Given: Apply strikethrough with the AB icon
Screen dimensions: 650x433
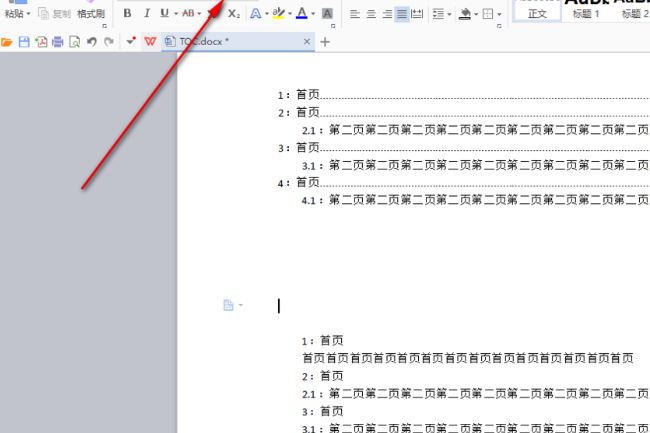Looking at the screenshot, I should 188,14.
